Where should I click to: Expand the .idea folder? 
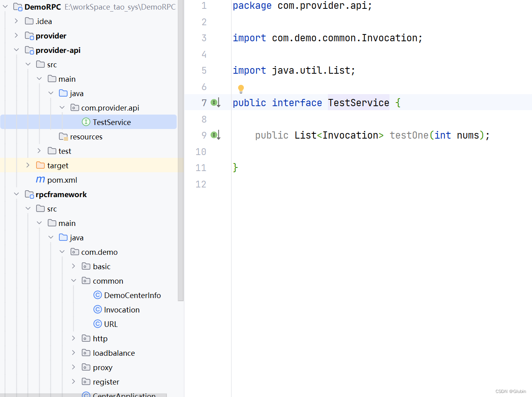coord(16,21)
